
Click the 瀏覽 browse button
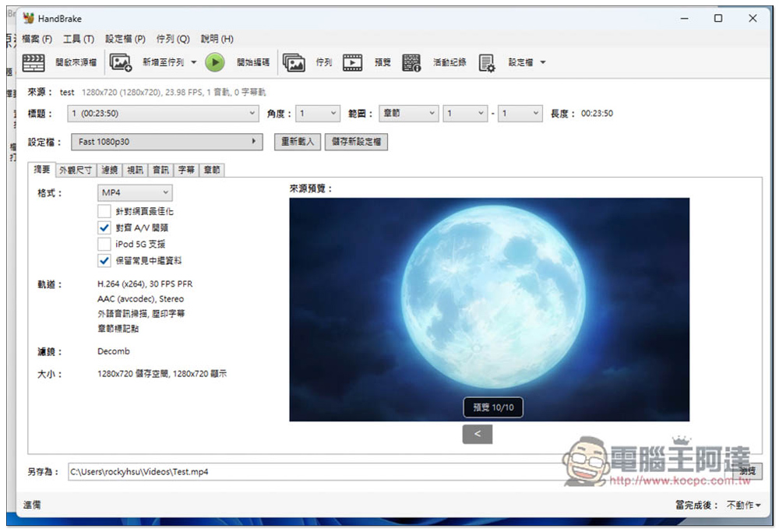point(748,471)
